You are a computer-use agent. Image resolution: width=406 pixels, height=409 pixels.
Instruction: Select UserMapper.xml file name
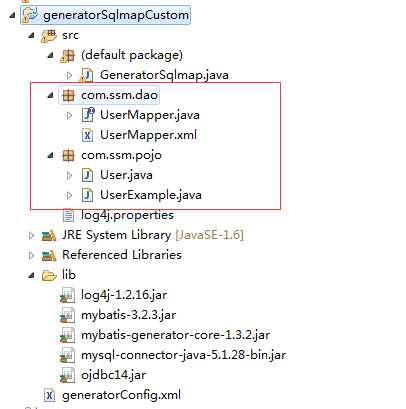[x=148, y=135]
